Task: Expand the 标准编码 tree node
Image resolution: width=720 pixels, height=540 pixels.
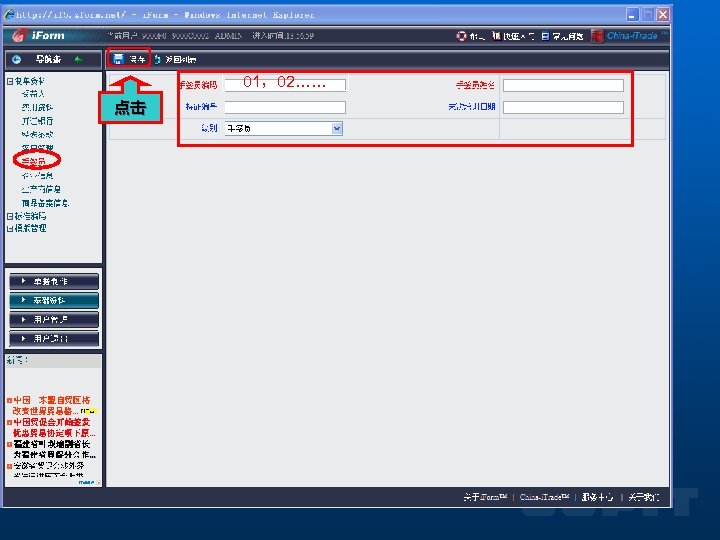Action: (10, 216)
